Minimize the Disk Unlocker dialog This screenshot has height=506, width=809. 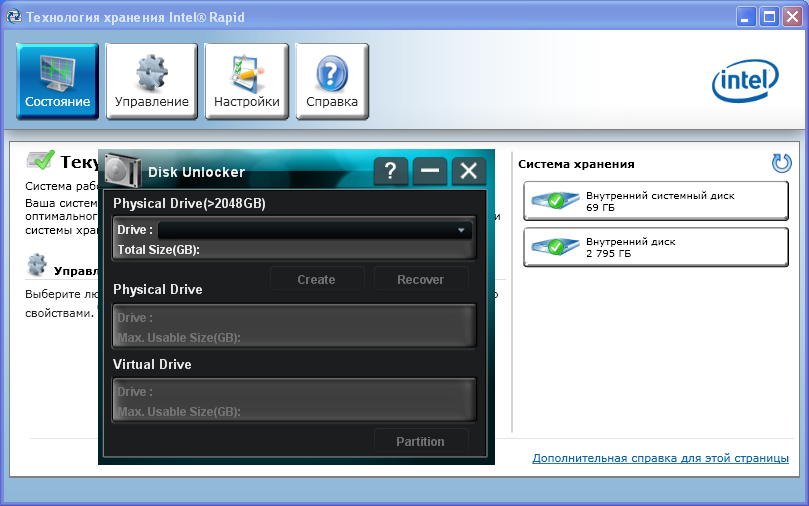click(430, 171)
